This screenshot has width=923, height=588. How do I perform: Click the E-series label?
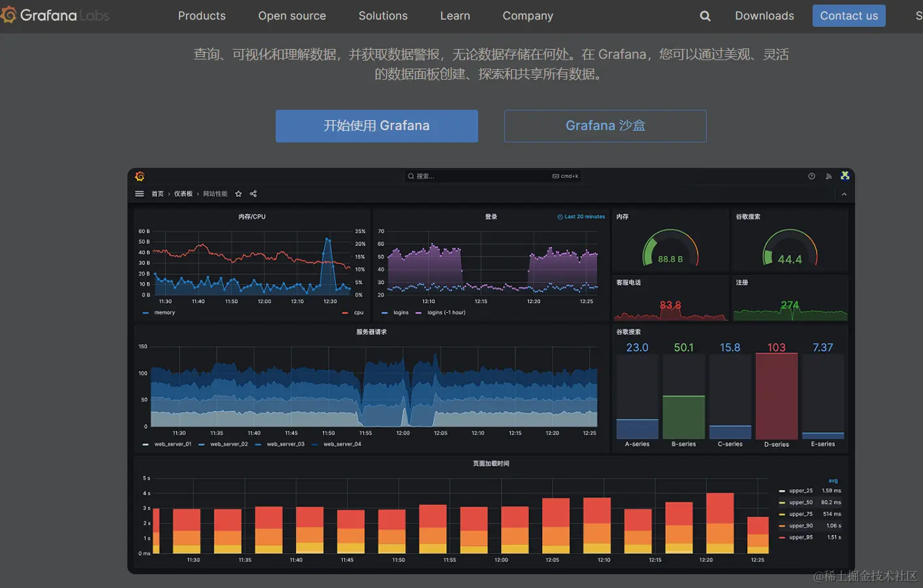tap(823, 444)
